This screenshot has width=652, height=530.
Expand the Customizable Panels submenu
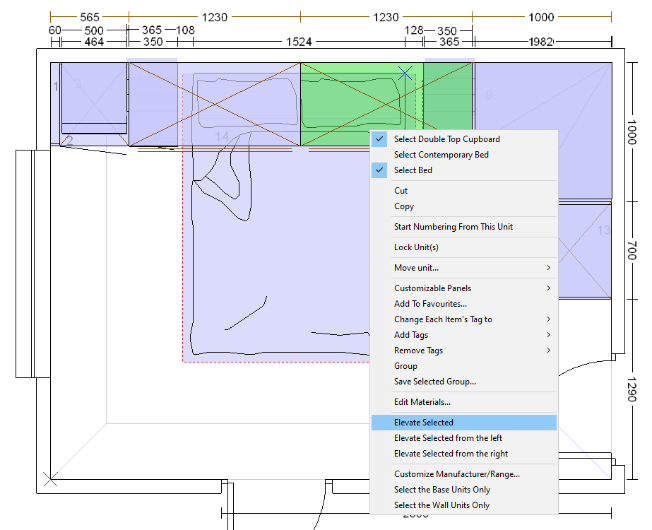[464, 288]
